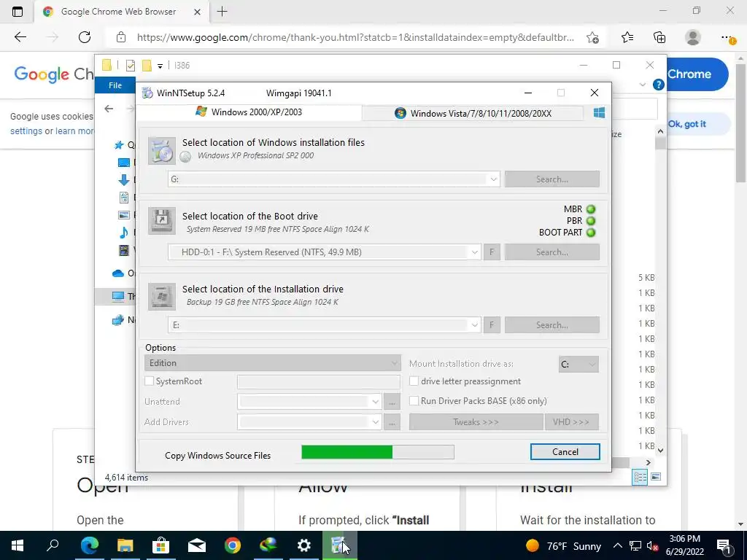This screenshot has height=560, width=747.
Task: Click the PBR green status light
Action: point(591,221)
